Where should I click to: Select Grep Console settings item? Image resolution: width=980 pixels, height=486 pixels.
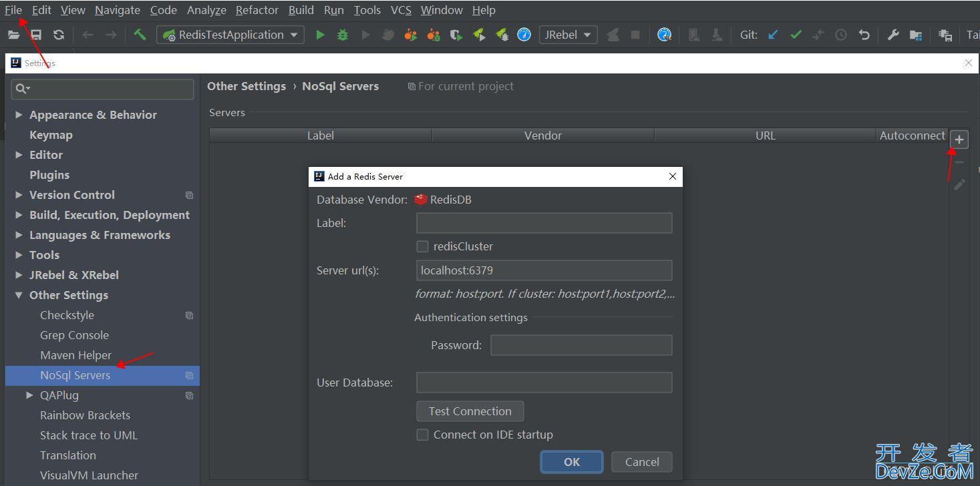[x=74, y=335]
